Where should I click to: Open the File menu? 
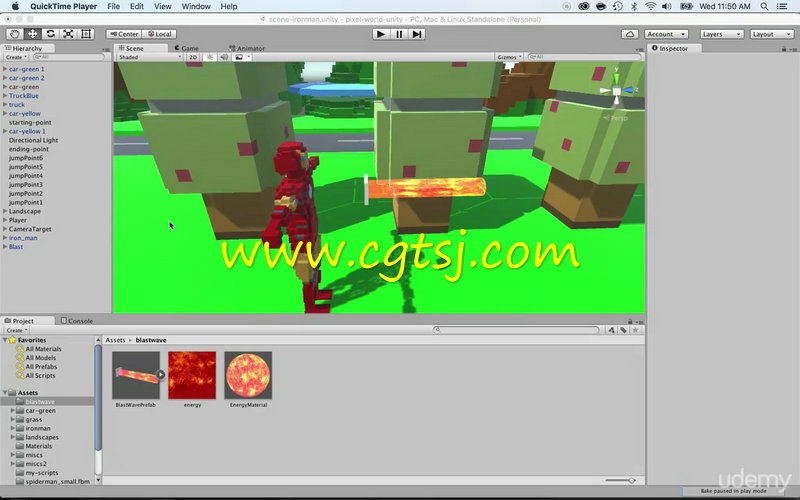click(x=114, y=6)
